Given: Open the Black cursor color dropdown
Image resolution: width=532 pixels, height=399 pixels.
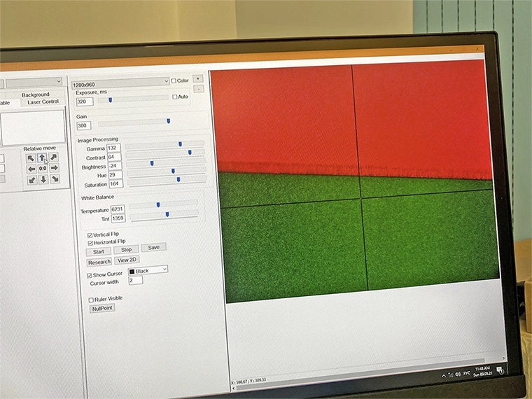Looking at the screenshot, I should (147, 270).
